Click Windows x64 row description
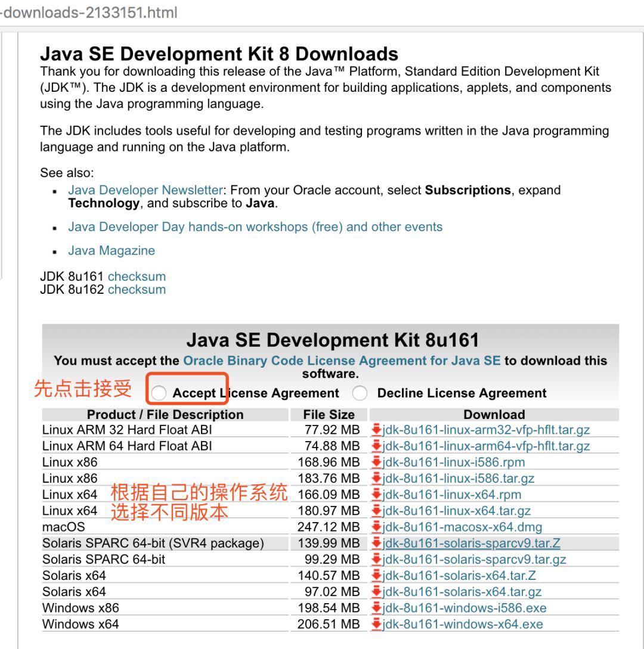This screenshot has width=644, height=649. (80, 624)
